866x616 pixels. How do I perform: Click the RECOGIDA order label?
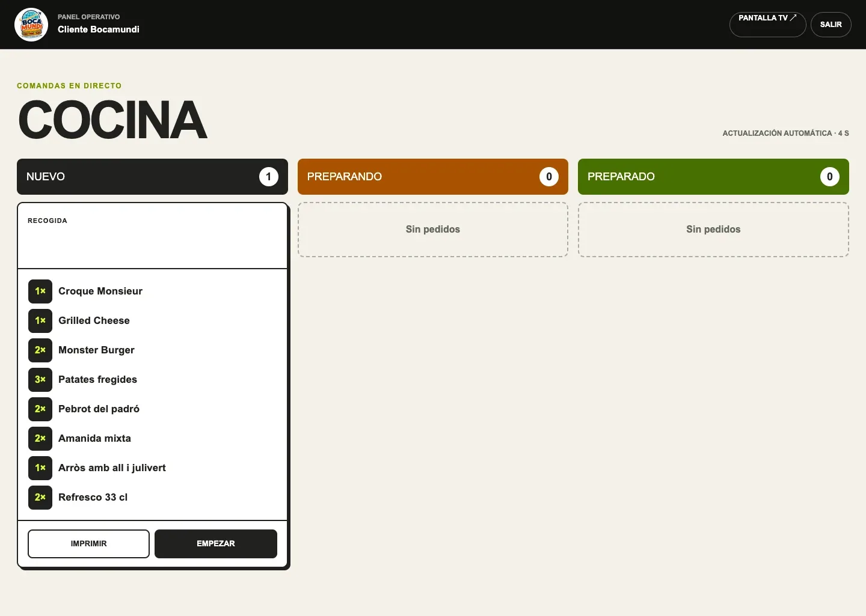tap(48, 221)
